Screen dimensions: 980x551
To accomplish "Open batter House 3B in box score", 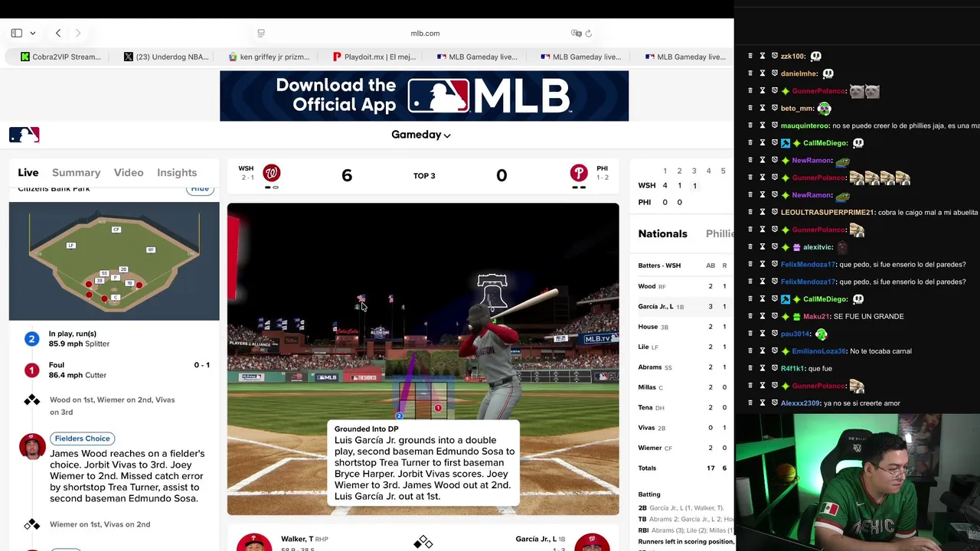I will [653, 327].
